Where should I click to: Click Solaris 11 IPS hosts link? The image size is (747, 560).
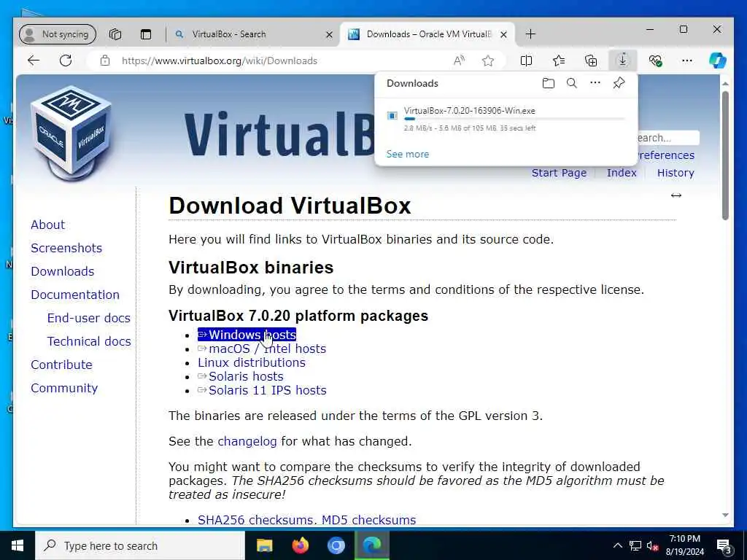262,390
